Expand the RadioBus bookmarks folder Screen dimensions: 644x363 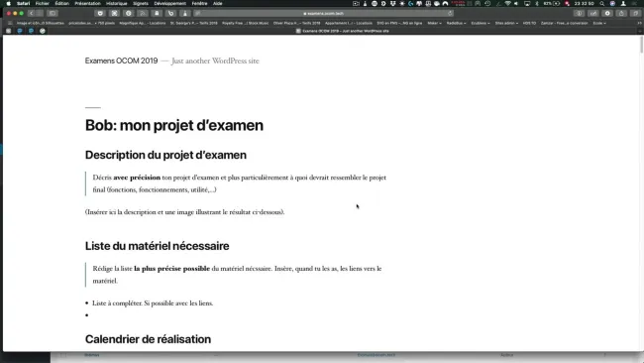coord(456,23)
